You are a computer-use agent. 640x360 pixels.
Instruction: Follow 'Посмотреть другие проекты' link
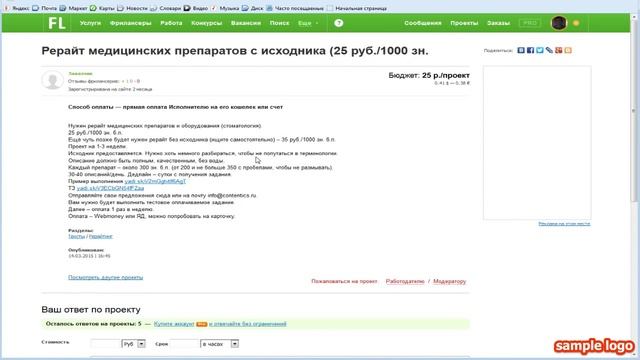pos(106,278)
